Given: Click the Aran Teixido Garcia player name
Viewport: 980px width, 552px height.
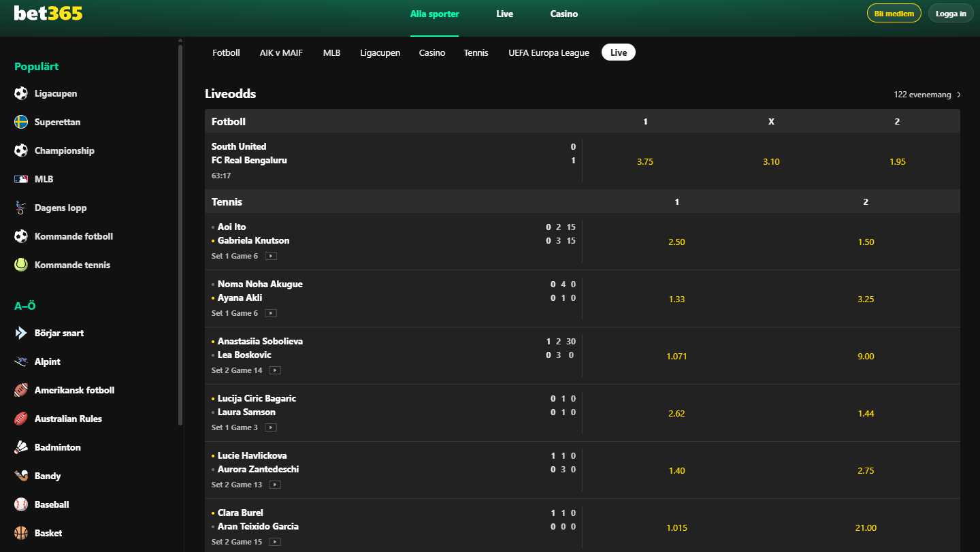Looking at the screenshot, I should point(258,526).
